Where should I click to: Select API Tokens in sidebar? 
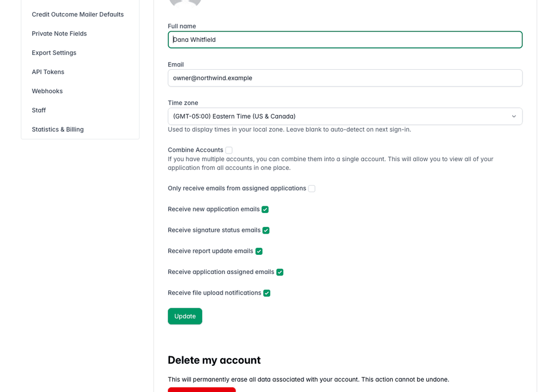point(48,72)
